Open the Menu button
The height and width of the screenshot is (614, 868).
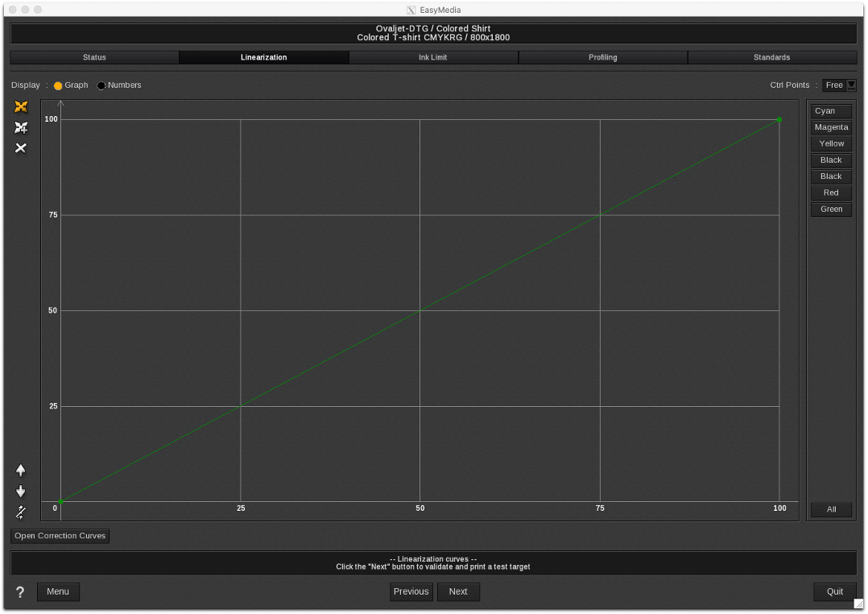(58, 591)
